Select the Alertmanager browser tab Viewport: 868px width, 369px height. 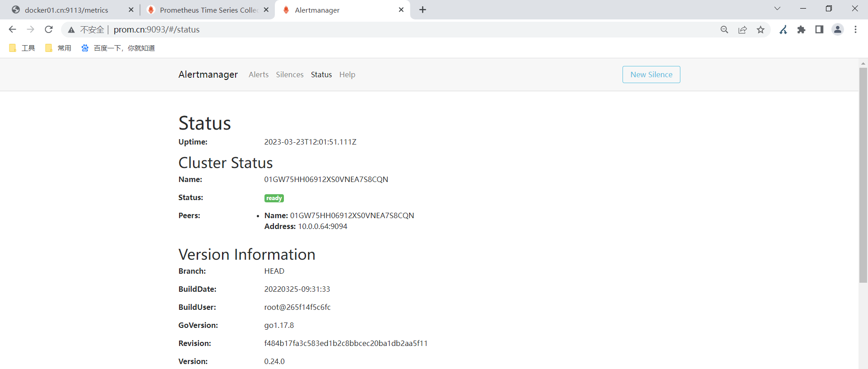(x=342, y=10)
